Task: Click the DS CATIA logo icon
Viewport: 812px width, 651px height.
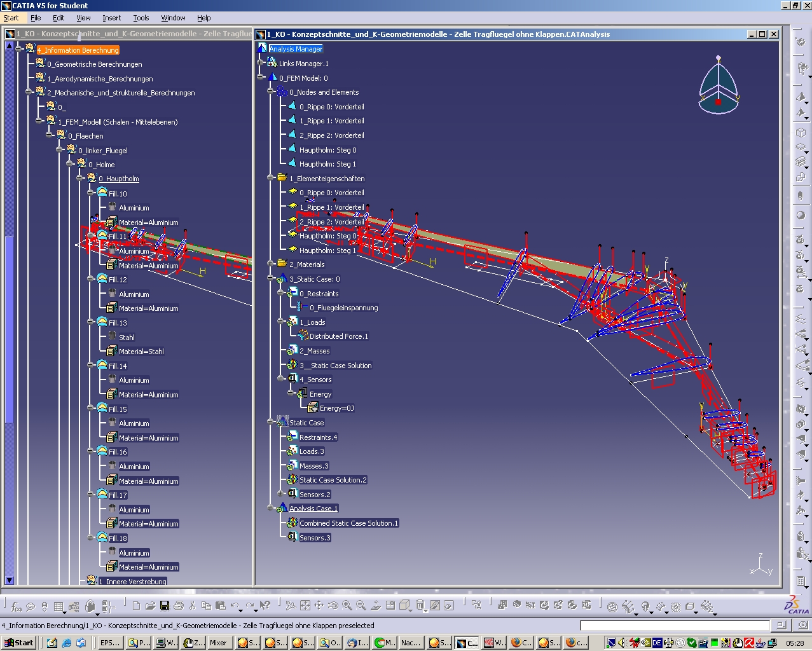Action: [797, 604]
